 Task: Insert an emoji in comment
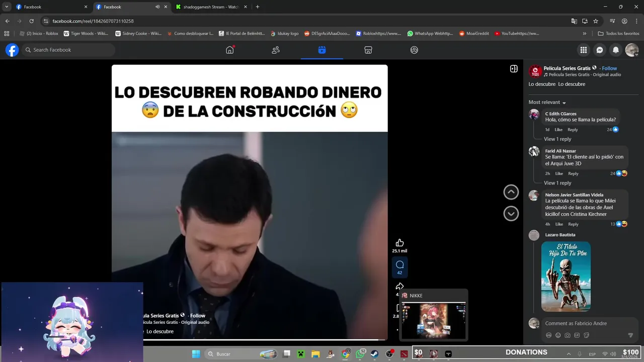pos(558,335)
